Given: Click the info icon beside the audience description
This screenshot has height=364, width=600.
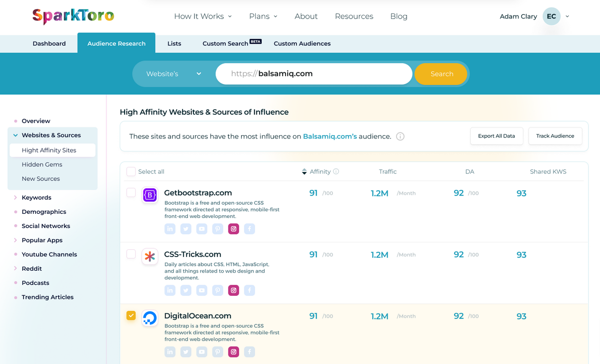Looking at the screenshot, I should click(x=400, y=136).
